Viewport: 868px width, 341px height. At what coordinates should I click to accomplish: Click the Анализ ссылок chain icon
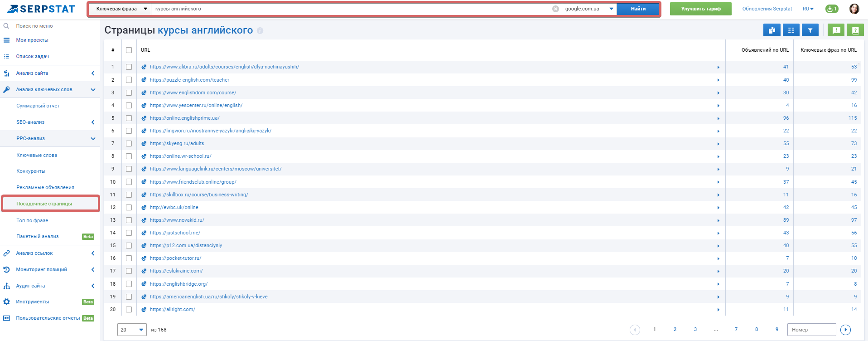(6, 253)
